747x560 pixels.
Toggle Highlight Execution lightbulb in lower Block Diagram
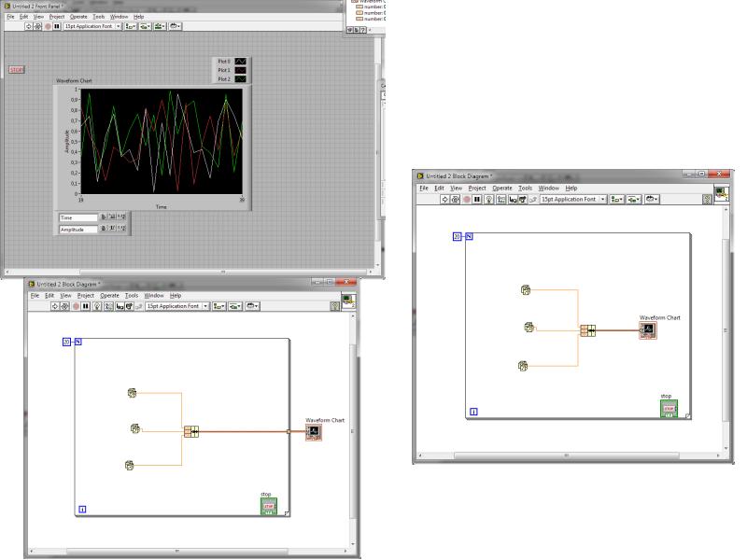[x=97, y=306]
